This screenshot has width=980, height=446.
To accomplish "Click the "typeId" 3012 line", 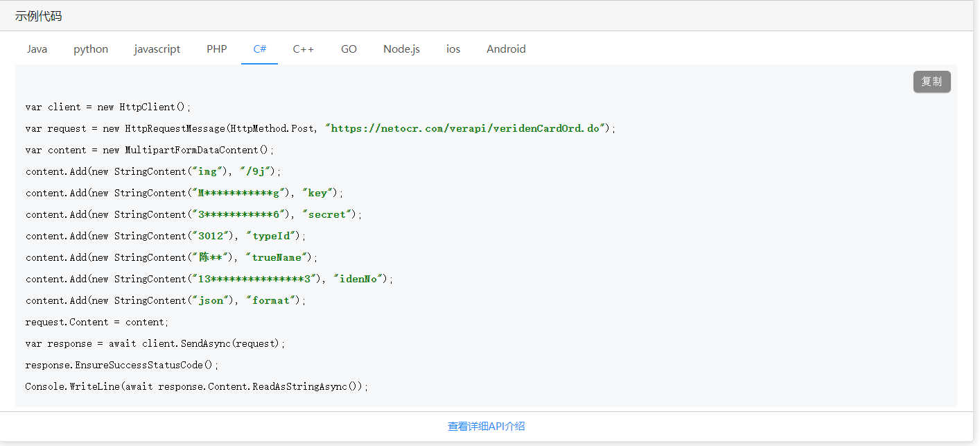I will coord(165,236).
